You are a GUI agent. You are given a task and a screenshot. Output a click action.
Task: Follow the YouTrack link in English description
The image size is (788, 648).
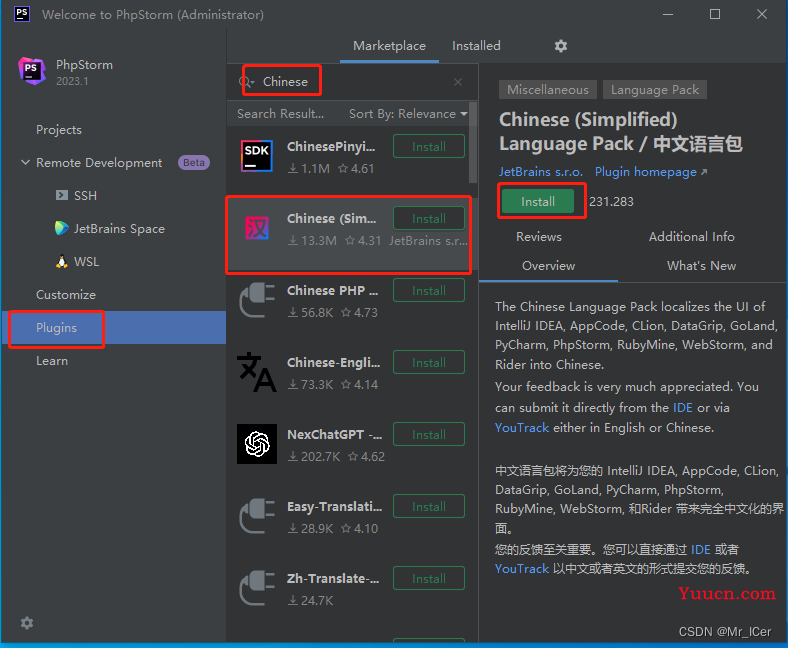tap(522, 427)
